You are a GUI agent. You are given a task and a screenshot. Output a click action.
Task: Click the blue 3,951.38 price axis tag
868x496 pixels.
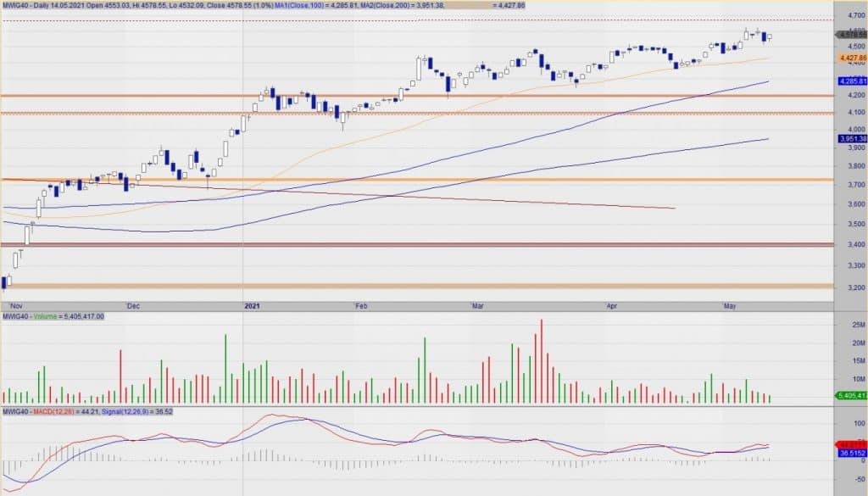(x=851, y=138)
